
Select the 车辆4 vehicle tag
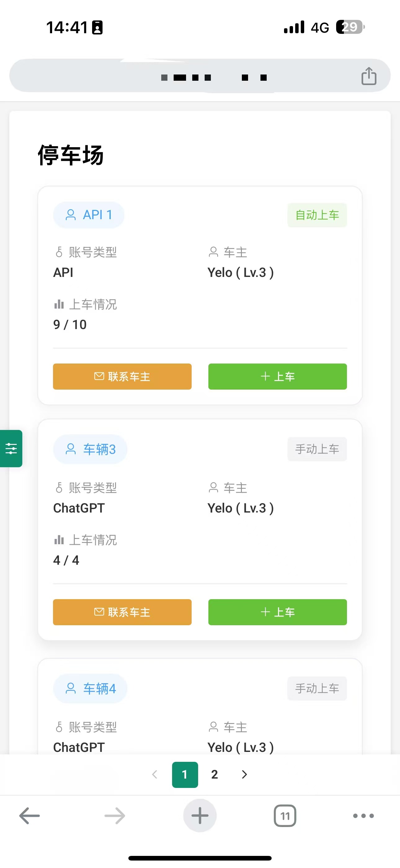pyautogui.click(x=90, y=688)
